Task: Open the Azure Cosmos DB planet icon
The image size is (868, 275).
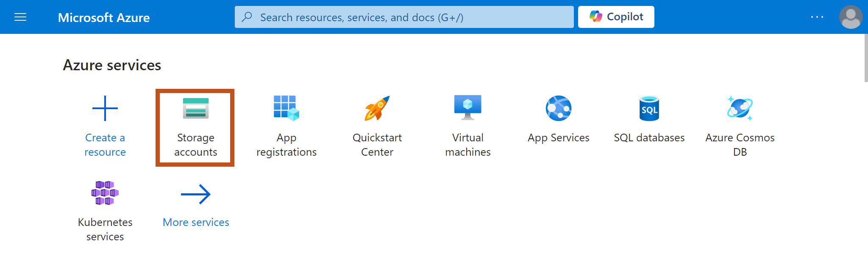Action: pyautogui.click(x=740, y=108)
